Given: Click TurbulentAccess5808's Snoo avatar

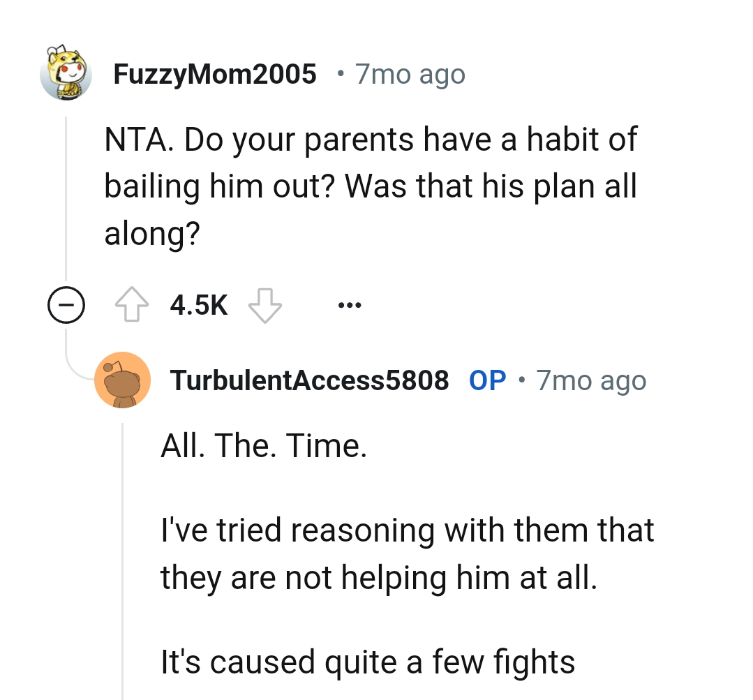Looking at the screenshot, I should point(123,380).
